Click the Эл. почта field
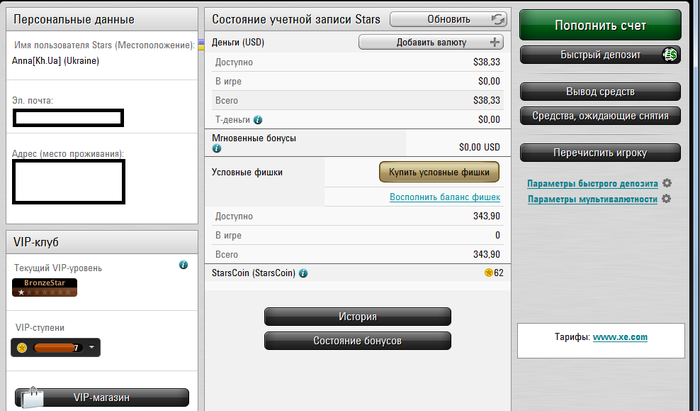This screenshot has width=700, height=411. tap(68, 118)
